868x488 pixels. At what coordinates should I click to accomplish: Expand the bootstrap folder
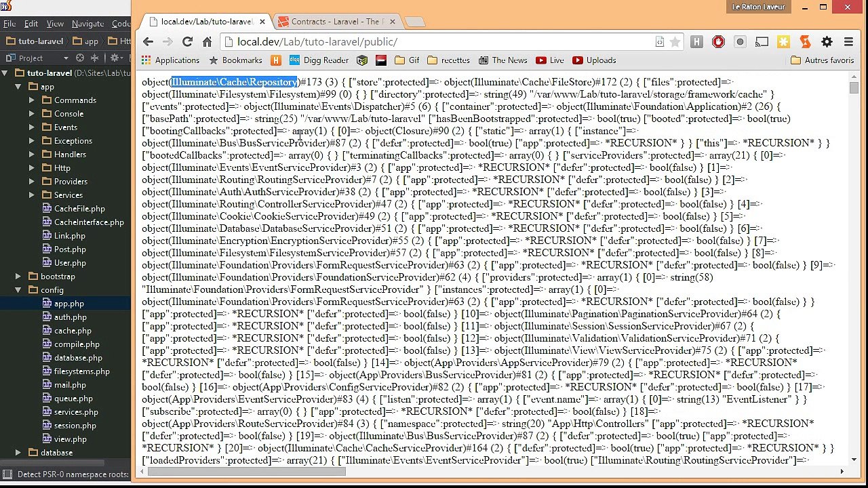[18, 277]
